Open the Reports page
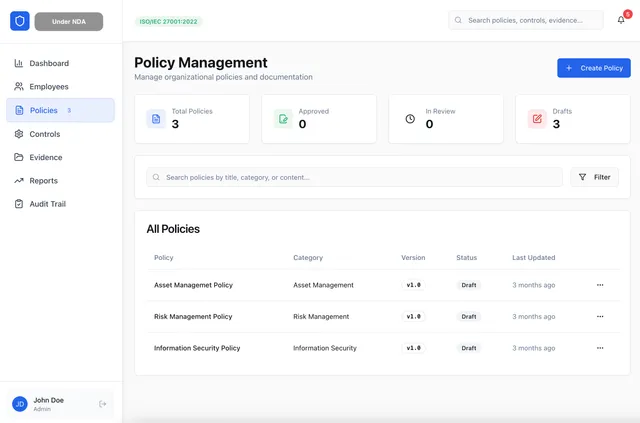The width and height of the screenshot is (640, 423). [x=60, y=180]
